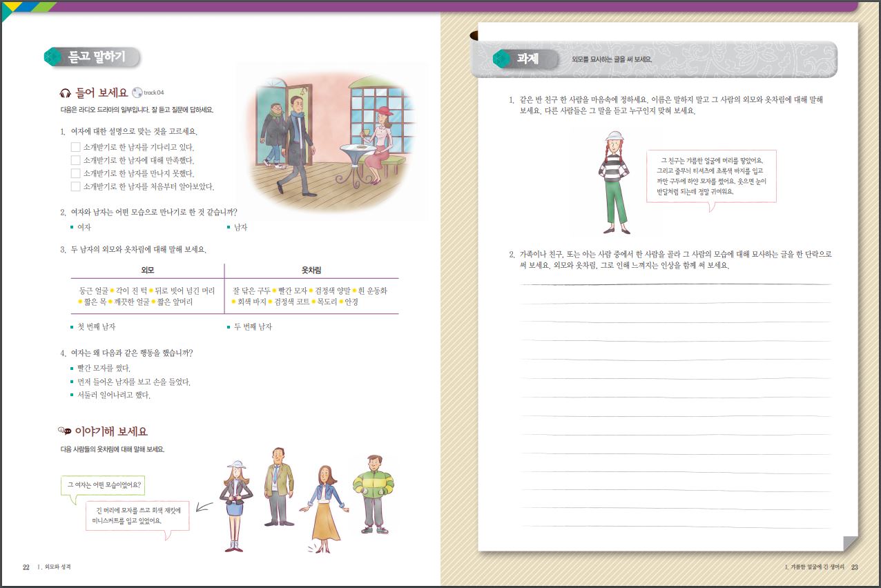This screenshot has width=881, height=588.
Task: Click the hexagon icon on 과제 header
Action: coord(501,59)
